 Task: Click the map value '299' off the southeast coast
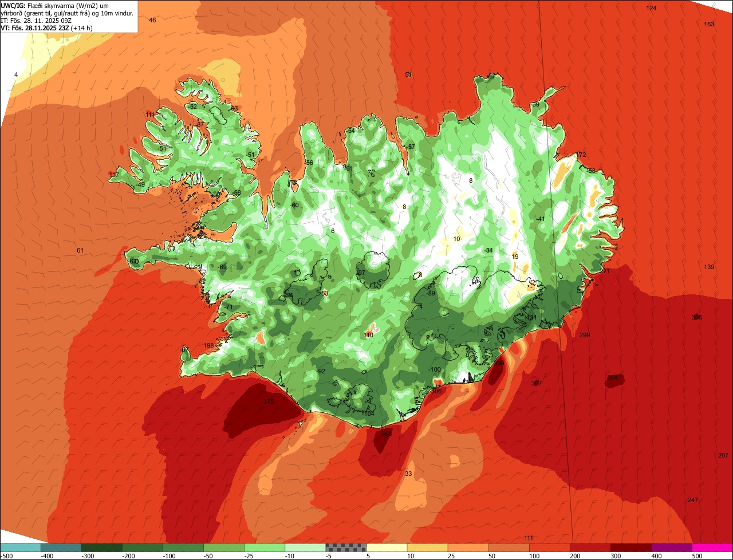(x=585, y=336)
